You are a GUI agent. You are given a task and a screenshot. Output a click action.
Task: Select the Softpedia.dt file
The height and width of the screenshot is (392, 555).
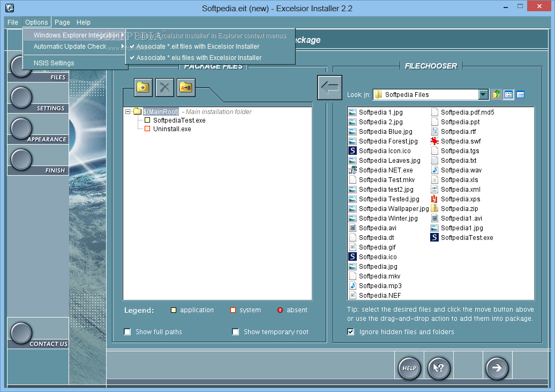372,237
